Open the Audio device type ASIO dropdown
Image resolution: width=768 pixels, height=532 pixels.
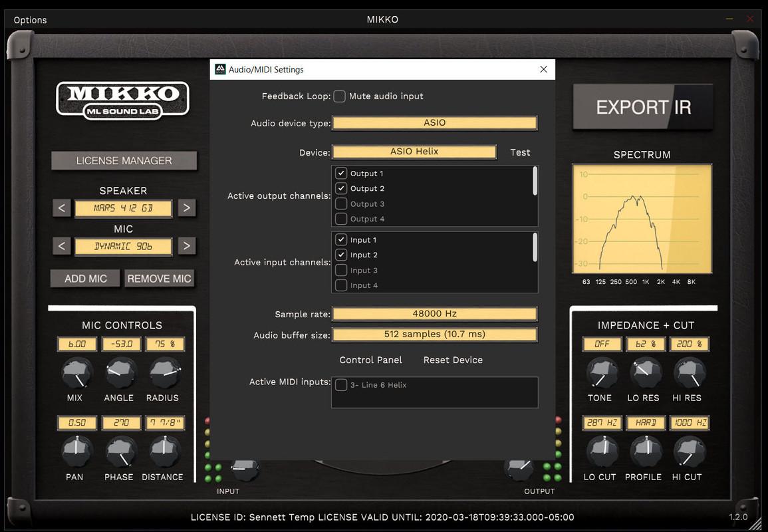[x=434, y=122]
